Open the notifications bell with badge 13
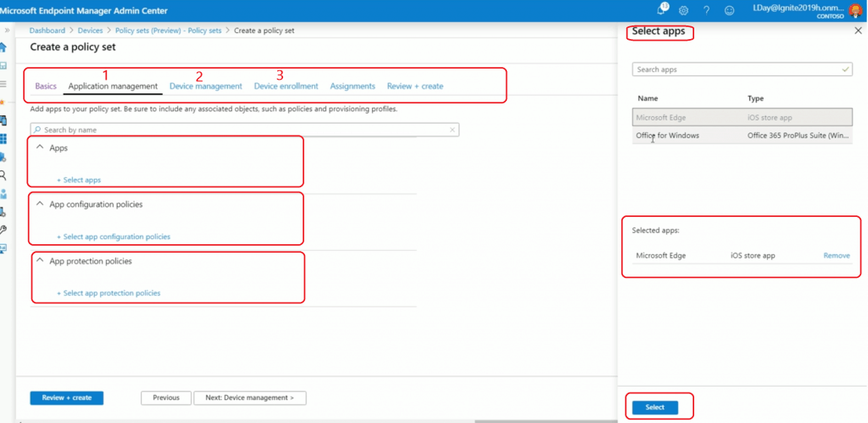 point(663,9)
